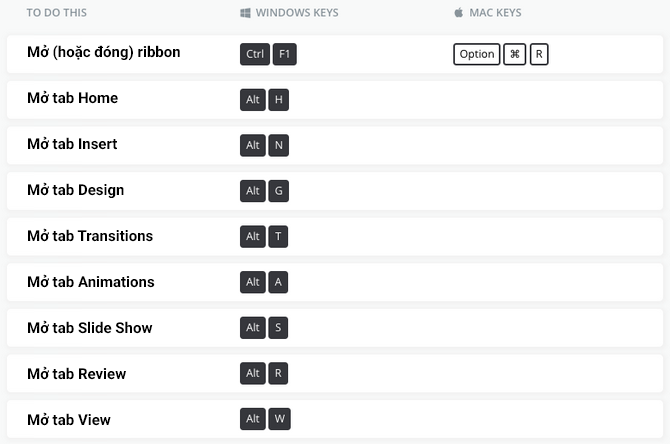This screenshot has width=670, height=444.
Task: Click the Command symbol key badge
Action: coord(515,54)
